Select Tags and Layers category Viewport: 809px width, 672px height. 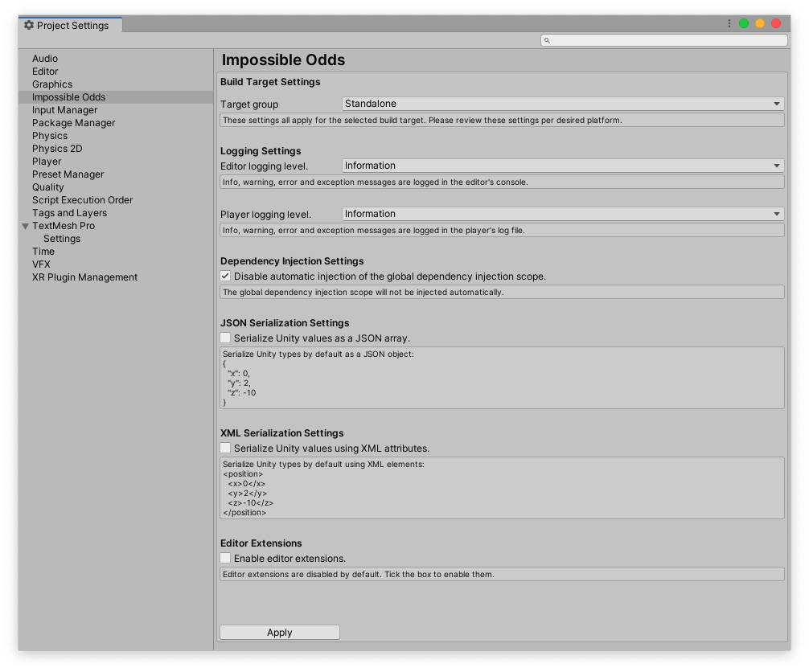point(70,213)
